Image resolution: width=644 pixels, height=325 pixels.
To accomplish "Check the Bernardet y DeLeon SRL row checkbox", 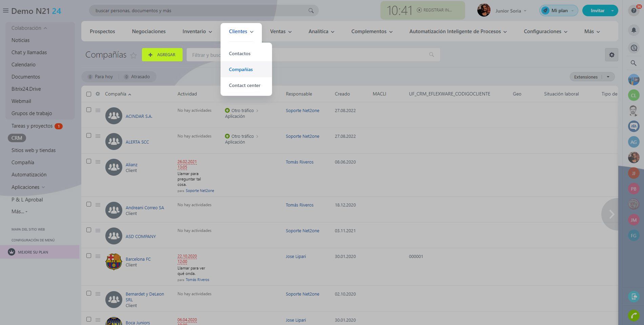I will [x=89, y=293].
